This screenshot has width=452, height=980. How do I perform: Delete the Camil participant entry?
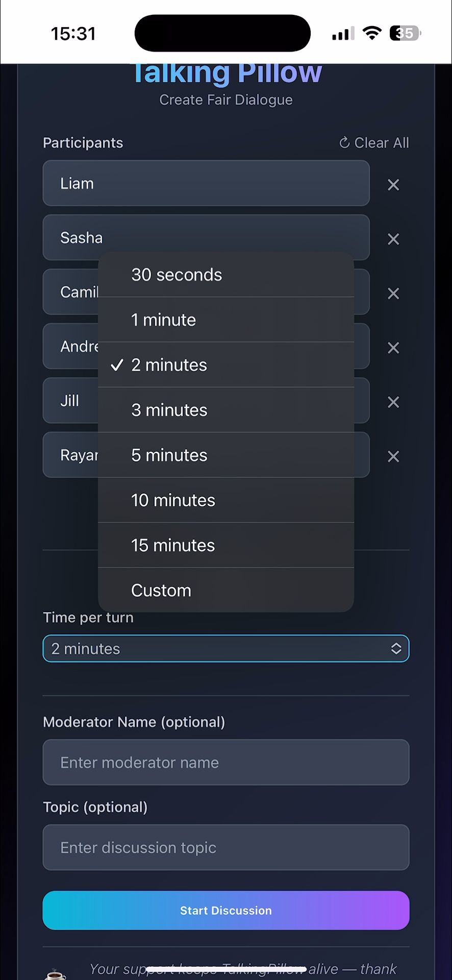[393, 293]
